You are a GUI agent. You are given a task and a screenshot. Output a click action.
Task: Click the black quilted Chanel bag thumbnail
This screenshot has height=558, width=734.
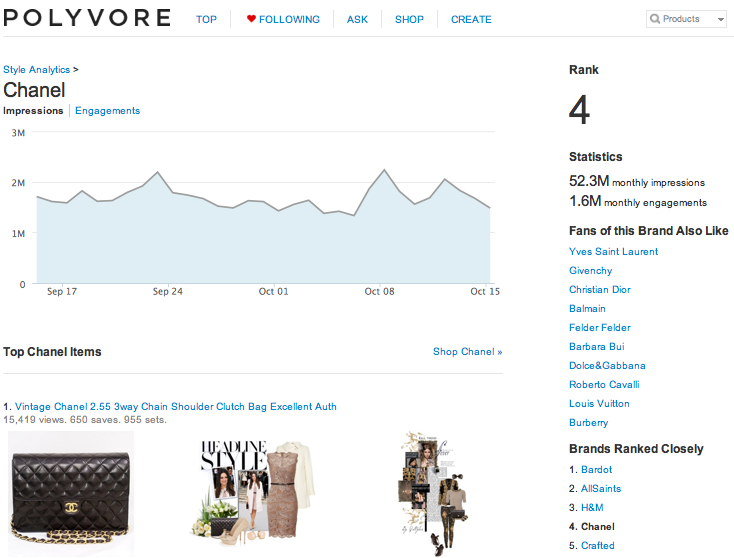pyautogui.click(x=71, y=494)
